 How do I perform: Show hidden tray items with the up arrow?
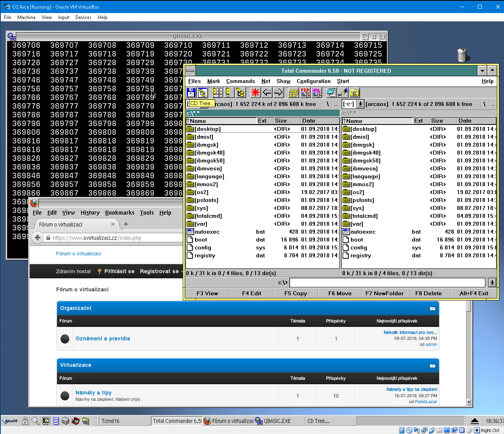tap(475, 421)
